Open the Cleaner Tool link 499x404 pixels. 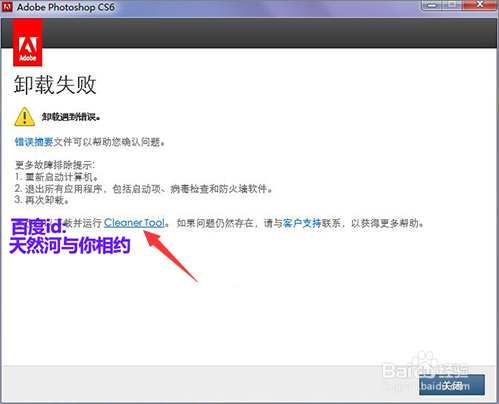coord(134,223)
